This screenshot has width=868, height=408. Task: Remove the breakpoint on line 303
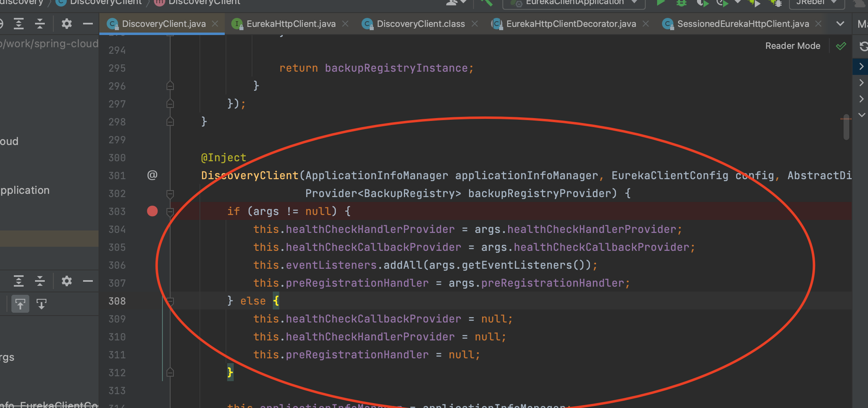pyautogui.click(x=152, y=211)
